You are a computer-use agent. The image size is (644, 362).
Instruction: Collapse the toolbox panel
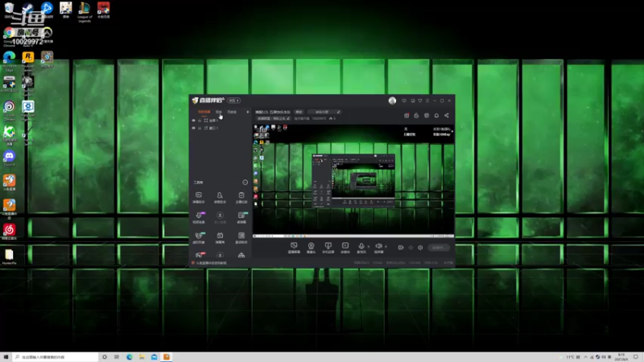coord(246,183)
